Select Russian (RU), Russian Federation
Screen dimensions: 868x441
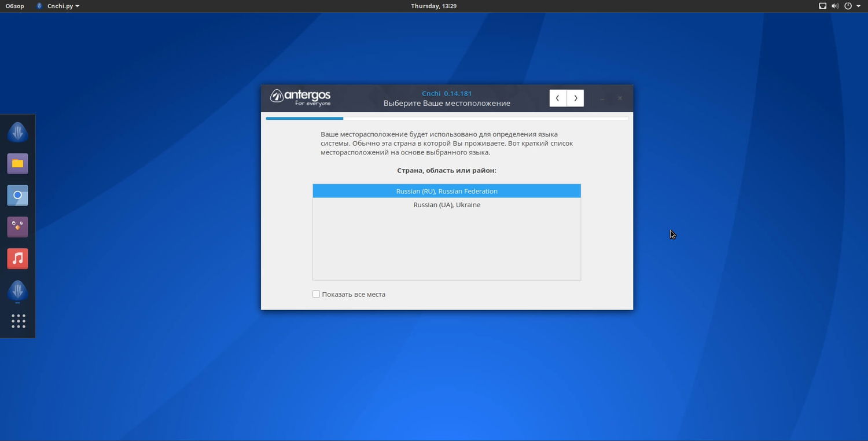pyautogui.click(x=447, y=191)
